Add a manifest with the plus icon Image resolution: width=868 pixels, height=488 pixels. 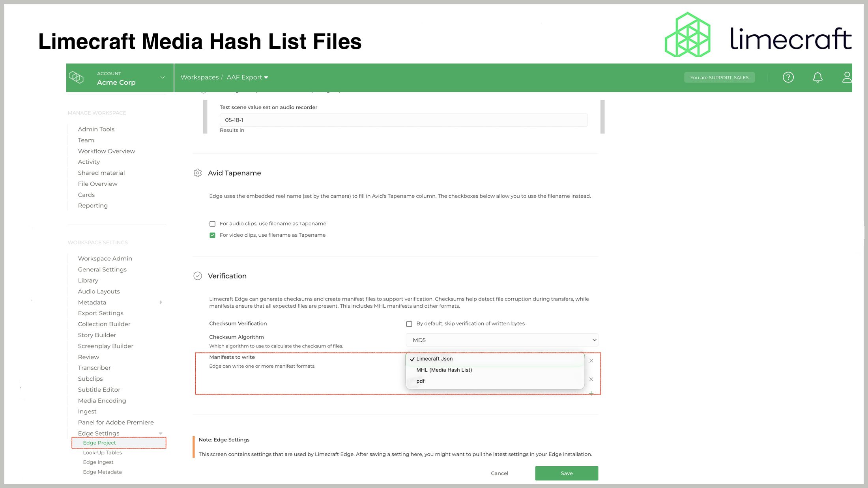(x=591, y=393)
